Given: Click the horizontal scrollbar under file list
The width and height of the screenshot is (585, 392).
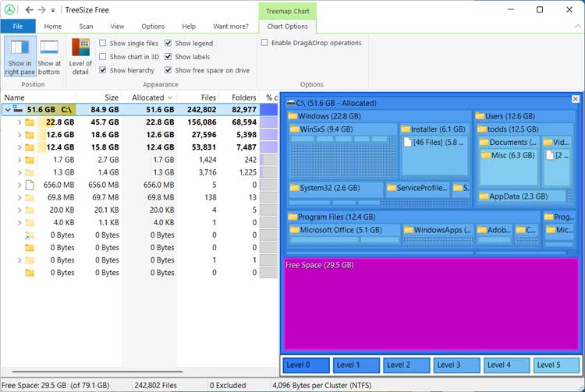Looking at the screenshot, I should pyautogui.click(x=97, y=372).
